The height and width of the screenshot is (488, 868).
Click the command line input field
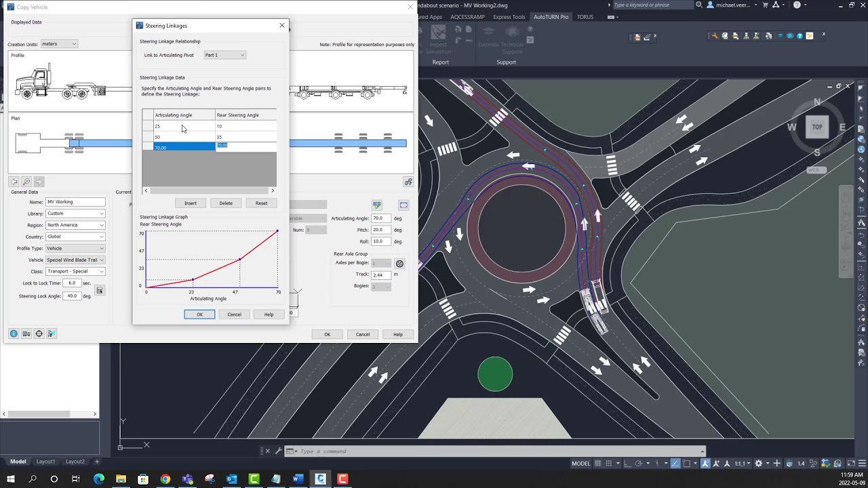coord(501,451)
